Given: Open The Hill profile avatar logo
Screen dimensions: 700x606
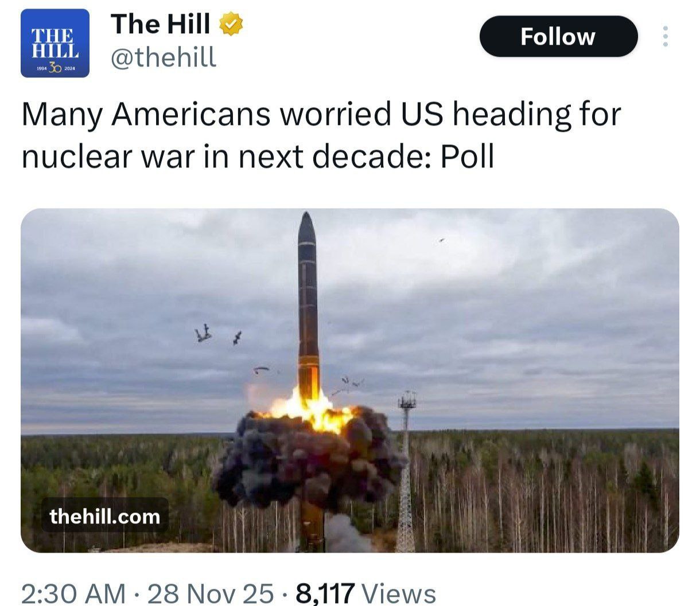Looking at the screenshot, I should [x=55, y=44].
